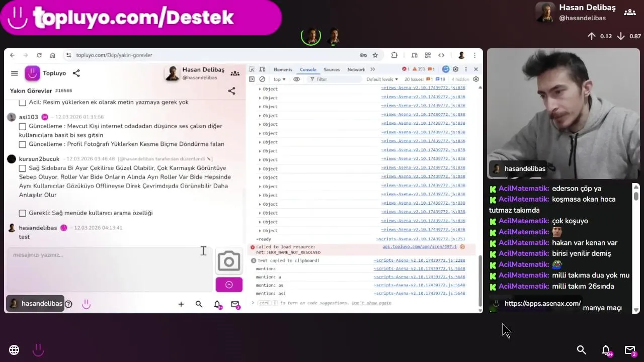
Task: Switch to the Sources tab
Action: pos(332,69)
